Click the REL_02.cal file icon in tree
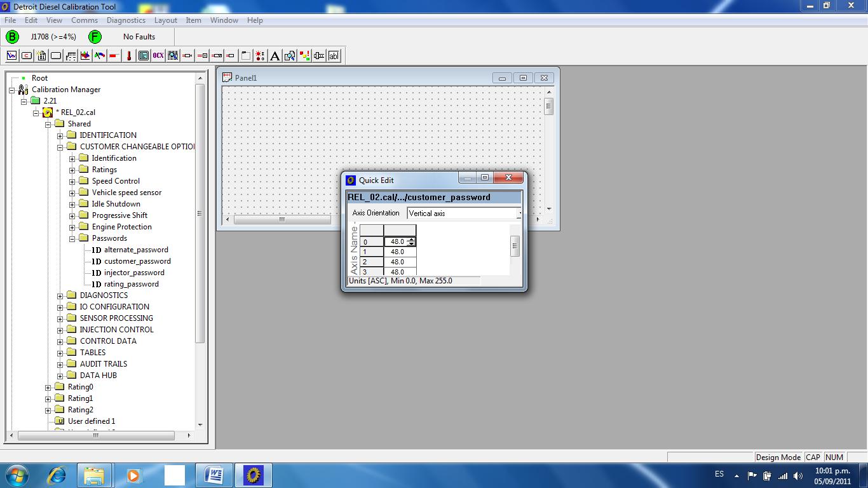868x488 pixels. [x=48, y=112]
